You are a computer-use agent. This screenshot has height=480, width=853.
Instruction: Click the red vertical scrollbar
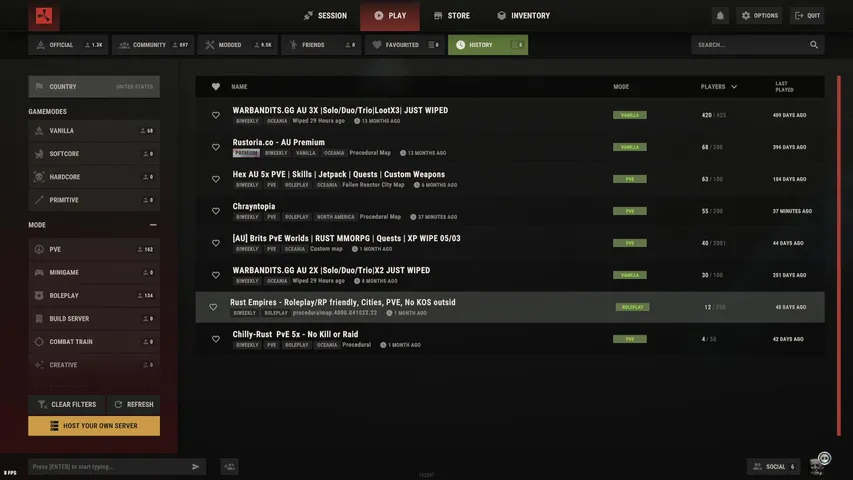click(x=839, y=256)
